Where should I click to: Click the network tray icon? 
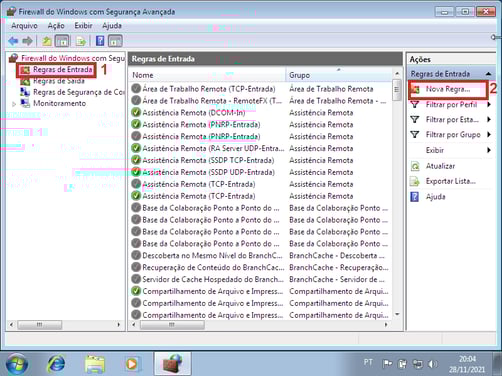tap(417, 364)
